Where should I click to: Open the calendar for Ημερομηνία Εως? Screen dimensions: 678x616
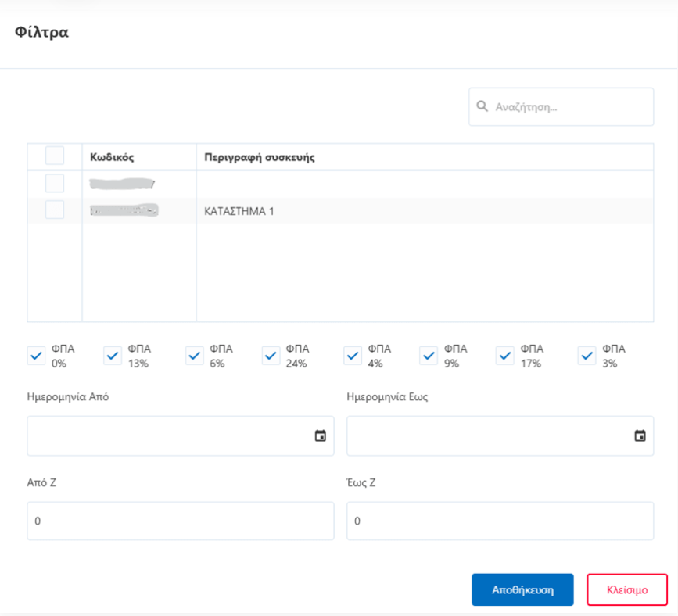click(639, 435)
